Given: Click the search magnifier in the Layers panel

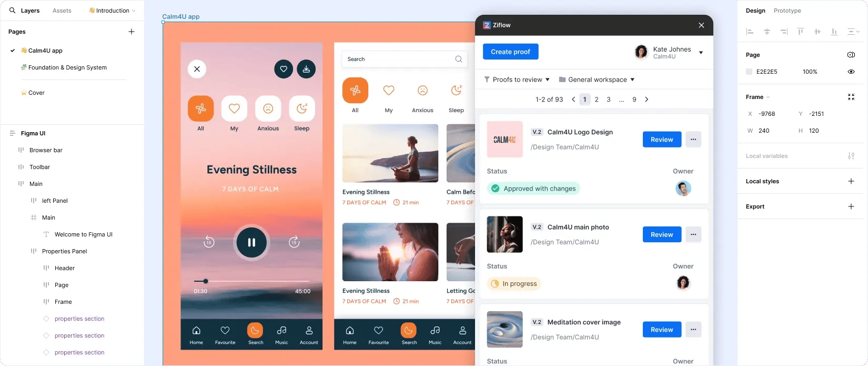Looking at the screenshot, I should coord(12,11).
